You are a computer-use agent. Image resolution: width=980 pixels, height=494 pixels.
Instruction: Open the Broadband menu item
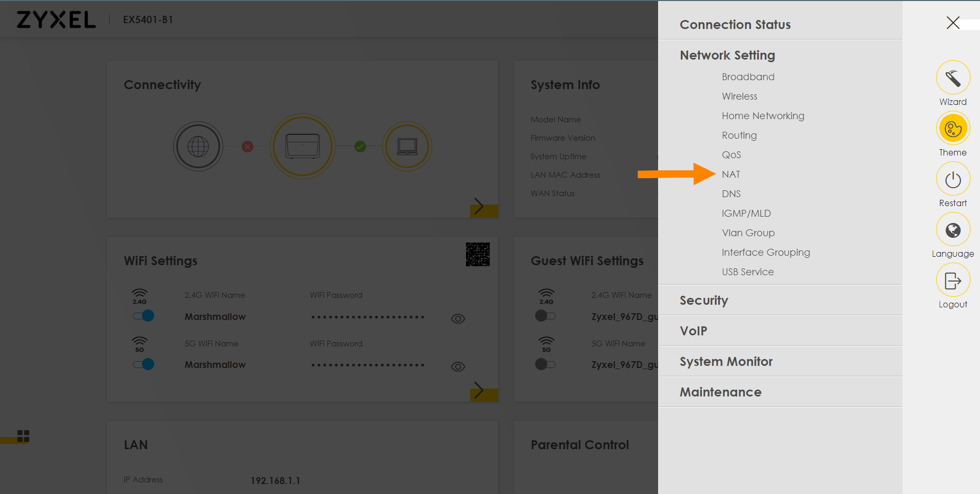[748, 77]
